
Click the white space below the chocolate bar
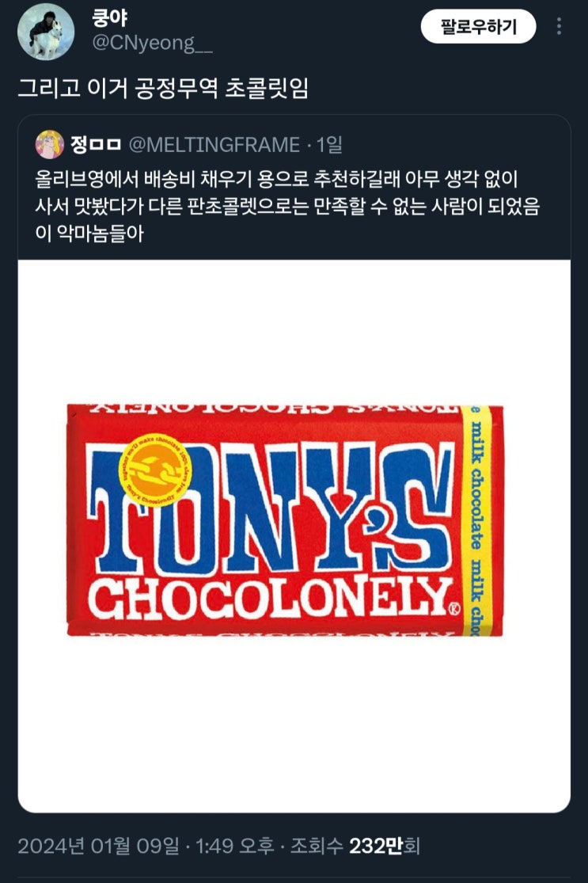[294, 724]
